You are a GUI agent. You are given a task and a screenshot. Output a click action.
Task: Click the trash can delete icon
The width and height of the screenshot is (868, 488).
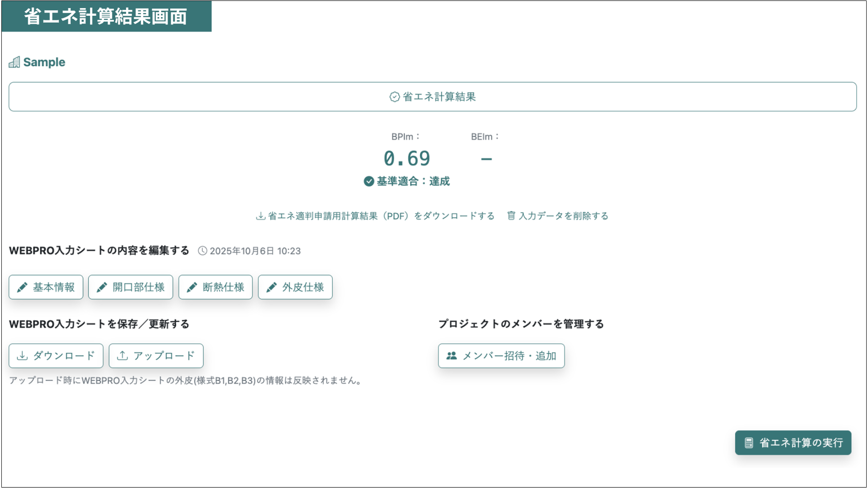(511, 216)
